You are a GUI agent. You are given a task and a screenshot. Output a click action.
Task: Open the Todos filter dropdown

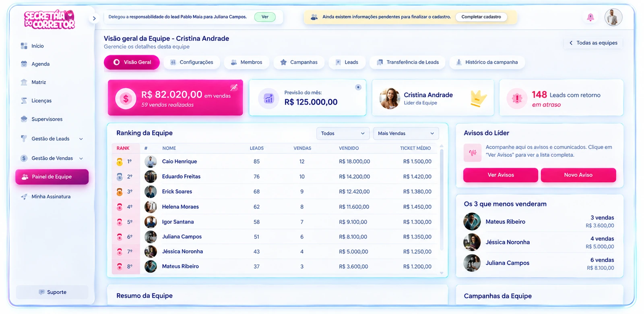pos(343,133)
